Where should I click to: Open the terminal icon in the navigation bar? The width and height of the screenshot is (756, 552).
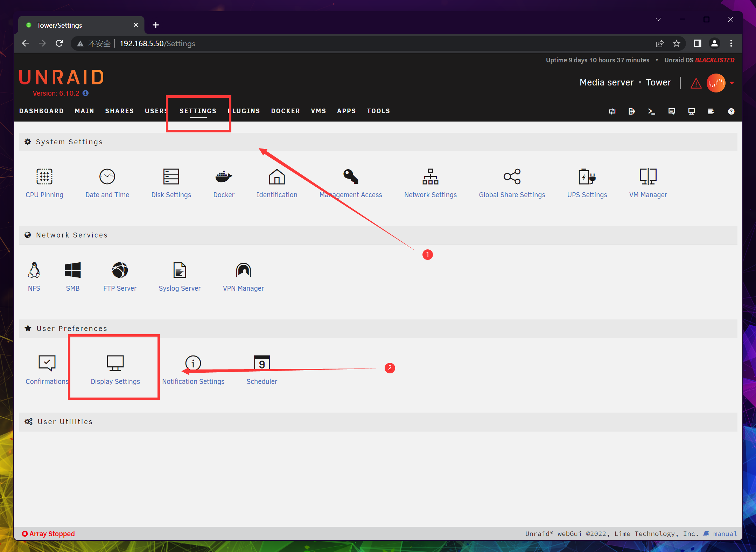pos(651,111)
